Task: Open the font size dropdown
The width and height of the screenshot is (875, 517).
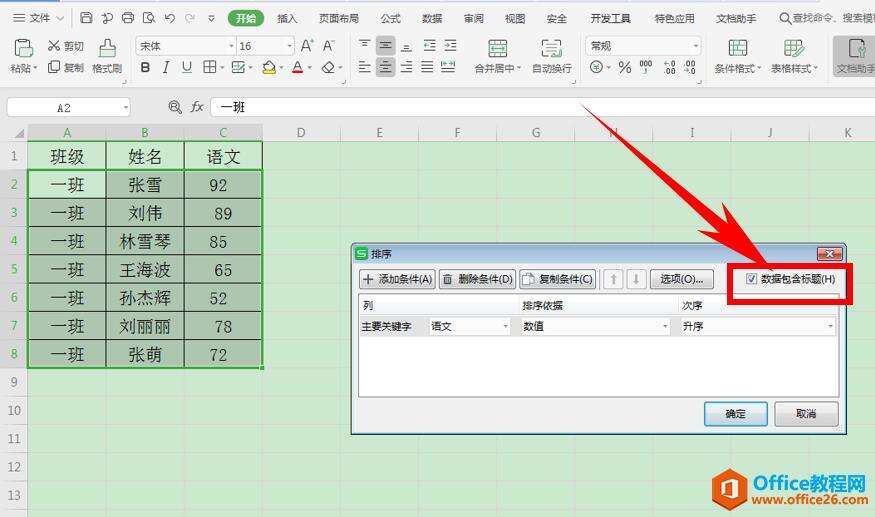Action: pos(290,46)
